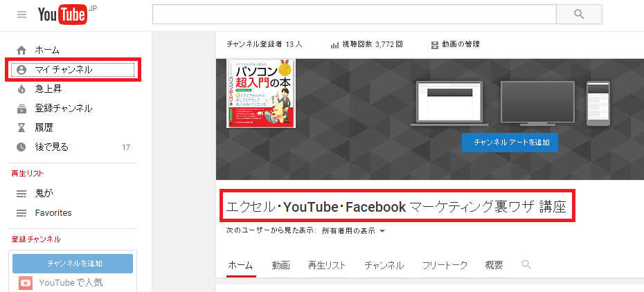Click the チャンネル アートを追加 button
Image resolution: width=644 pixels, height=292 pixels.
coord(510,143)
